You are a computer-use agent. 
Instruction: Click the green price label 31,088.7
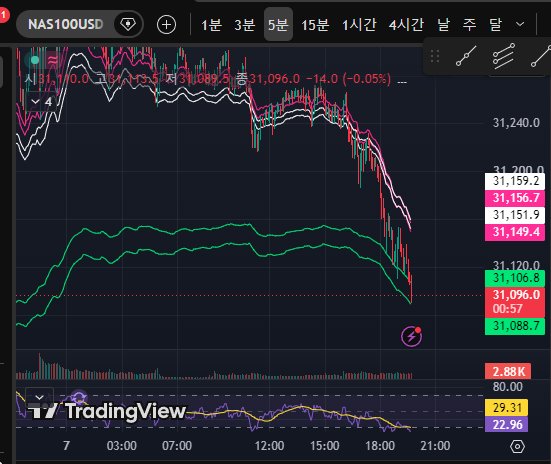tap(515, 326)
